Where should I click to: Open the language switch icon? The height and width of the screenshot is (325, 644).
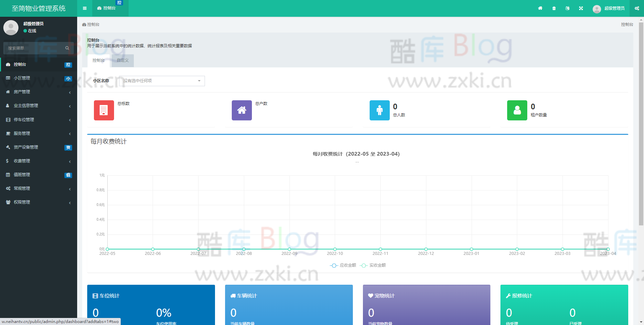click(567, 8)
